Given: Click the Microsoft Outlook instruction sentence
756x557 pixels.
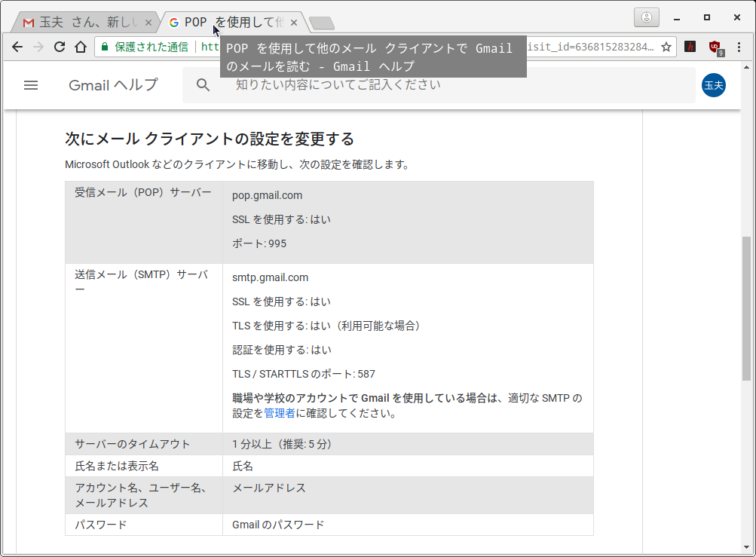Looking at the screenshot, I should click(237, 164).
